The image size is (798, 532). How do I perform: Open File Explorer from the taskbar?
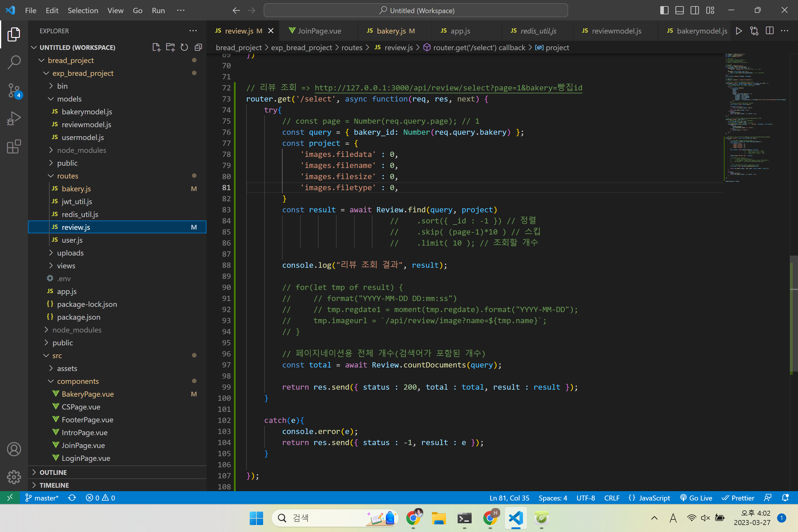[x=438, y=518]
